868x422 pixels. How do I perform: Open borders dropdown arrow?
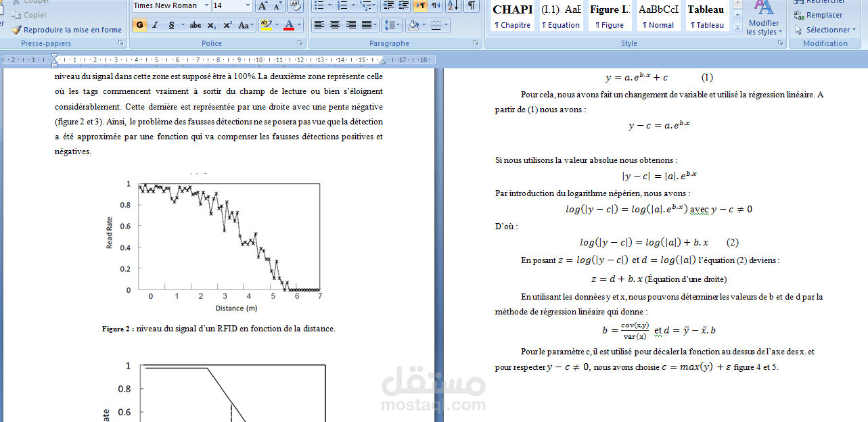point(445,25)
